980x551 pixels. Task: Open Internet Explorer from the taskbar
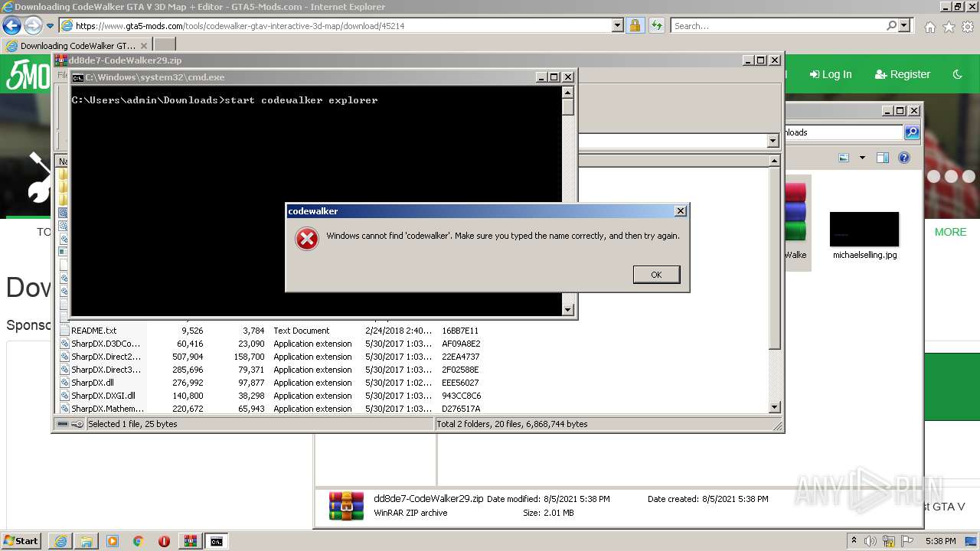pos(60,541)
